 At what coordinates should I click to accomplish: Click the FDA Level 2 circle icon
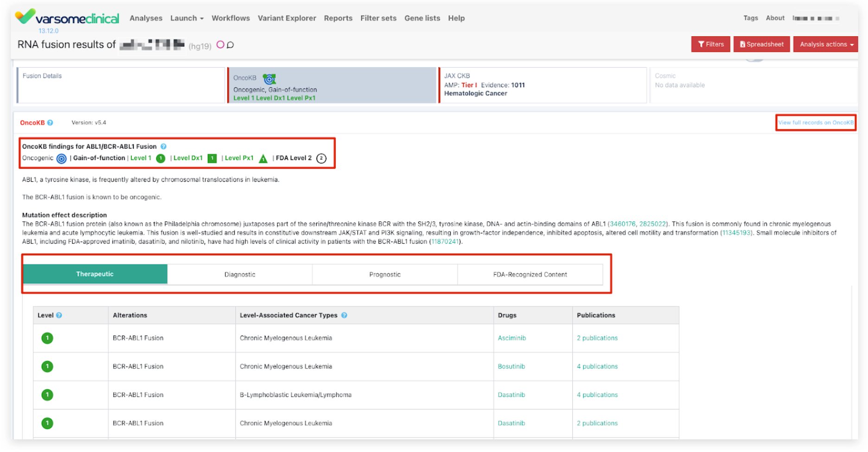click(321, 159)
